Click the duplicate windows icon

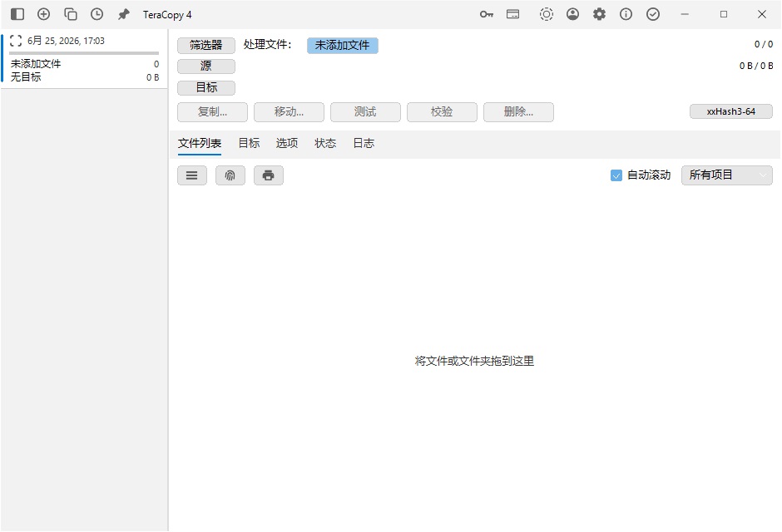[71, 14]
